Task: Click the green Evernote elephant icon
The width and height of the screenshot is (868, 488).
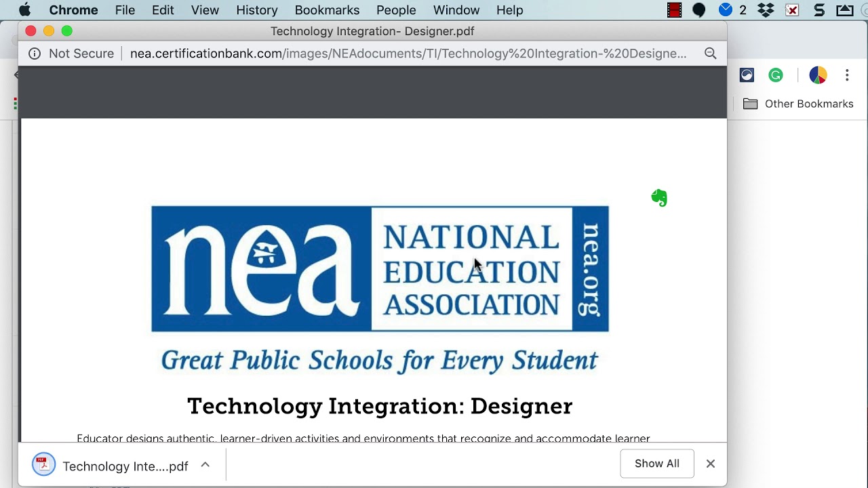Action: click(659, 198)
